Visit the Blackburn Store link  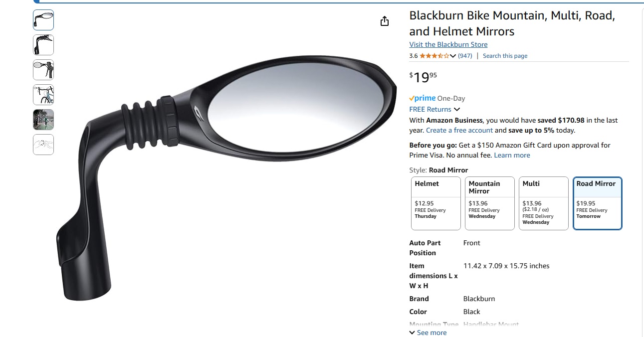448,44
